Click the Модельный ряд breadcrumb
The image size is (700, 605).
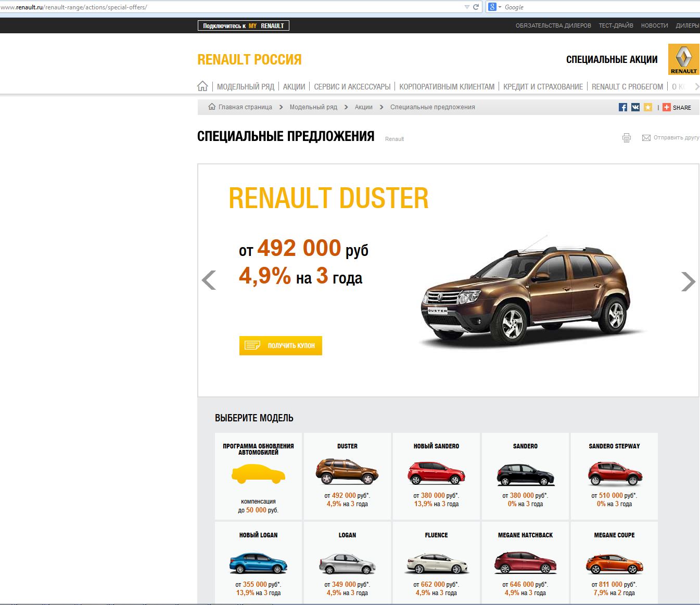pyautogui.click(x=313, y=107)
